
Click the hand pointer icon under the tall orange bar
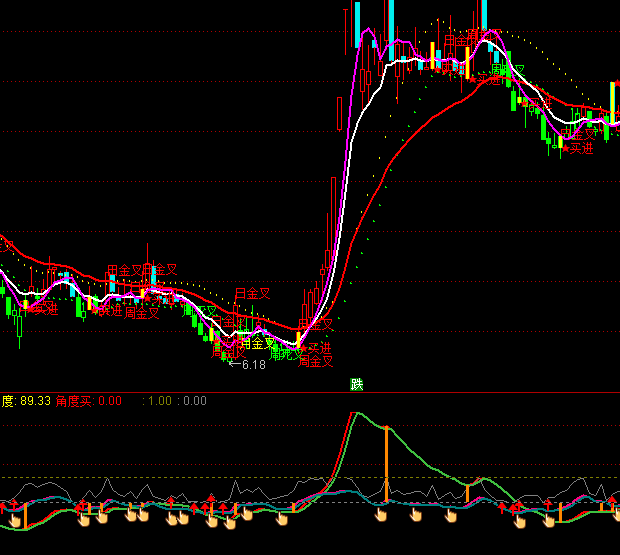tap(382, 515)
